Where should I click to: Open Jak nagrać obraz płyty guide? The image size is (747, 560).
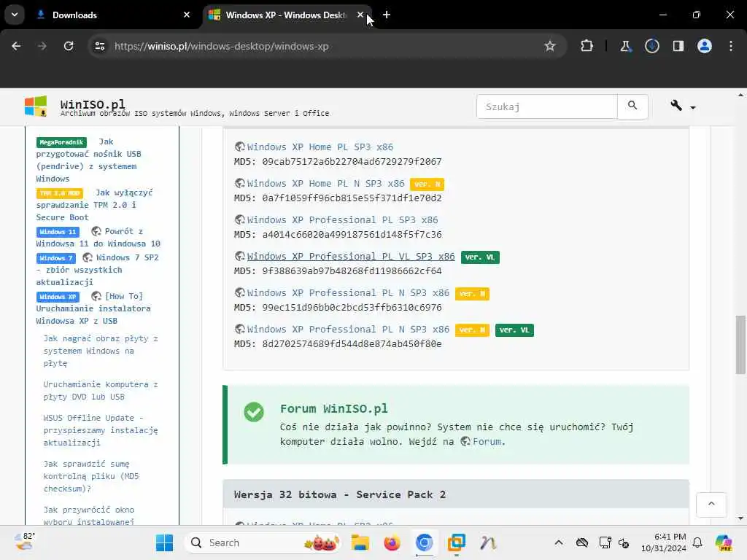click(x=101, y=351)
